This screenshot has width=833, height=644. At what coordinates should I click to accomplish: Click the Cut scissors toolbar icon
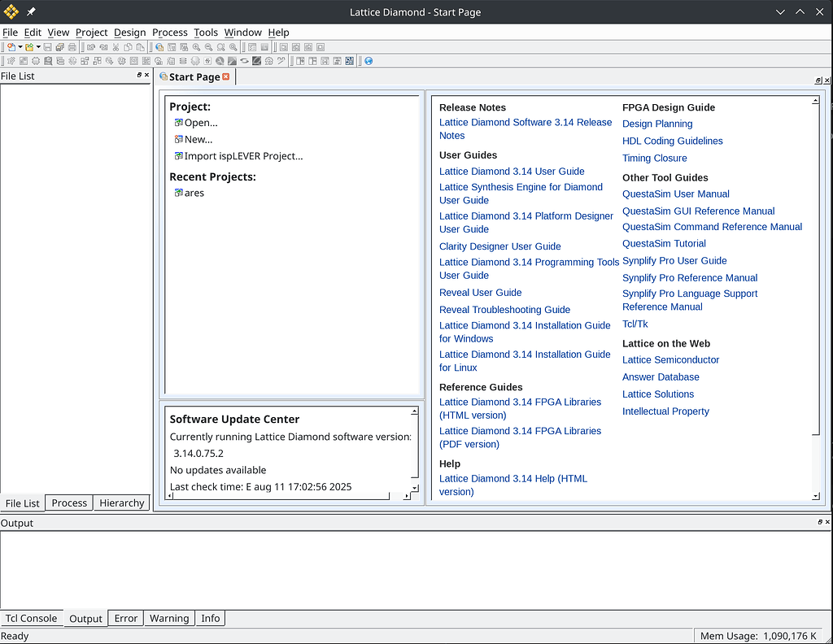coord(116,47)
